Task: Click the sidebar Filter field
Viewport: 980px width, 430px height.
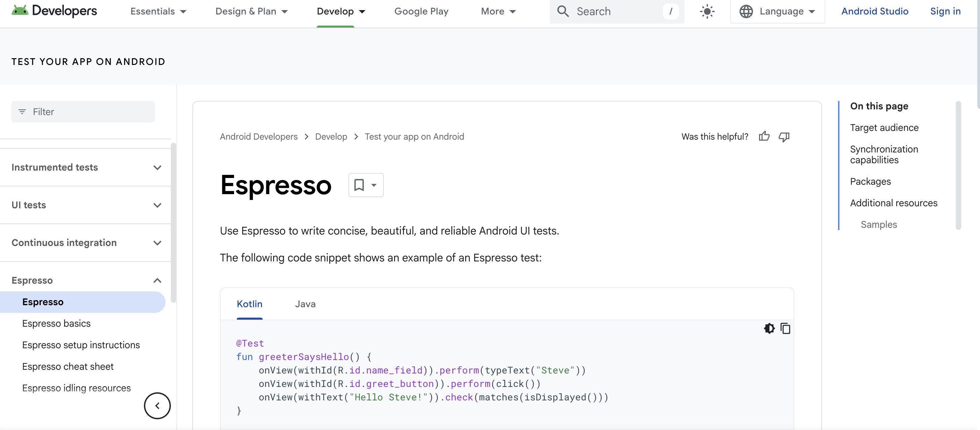Action: (x=83, y=111)
